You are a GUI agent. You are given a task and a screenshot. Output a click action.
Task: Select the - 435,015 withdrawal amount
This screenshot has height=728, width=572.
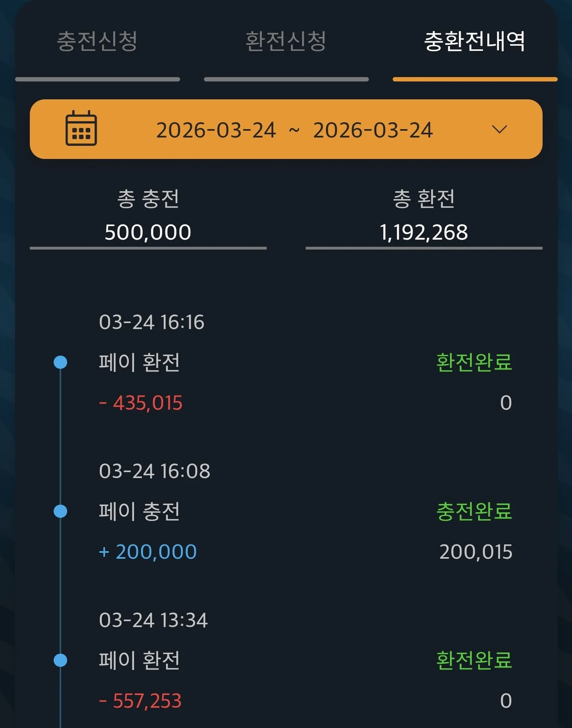[141, 403]
